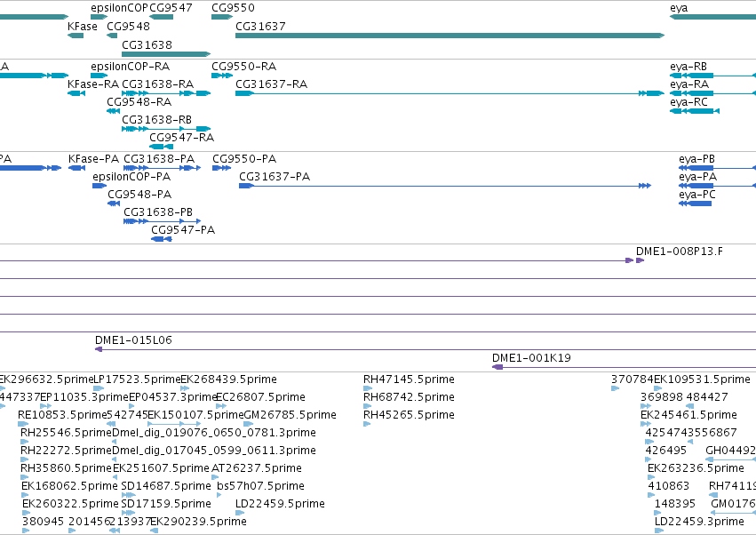
Task: Click the Dmel_dig_017045_0599_0611.3prime label
Action: (214, 451)
